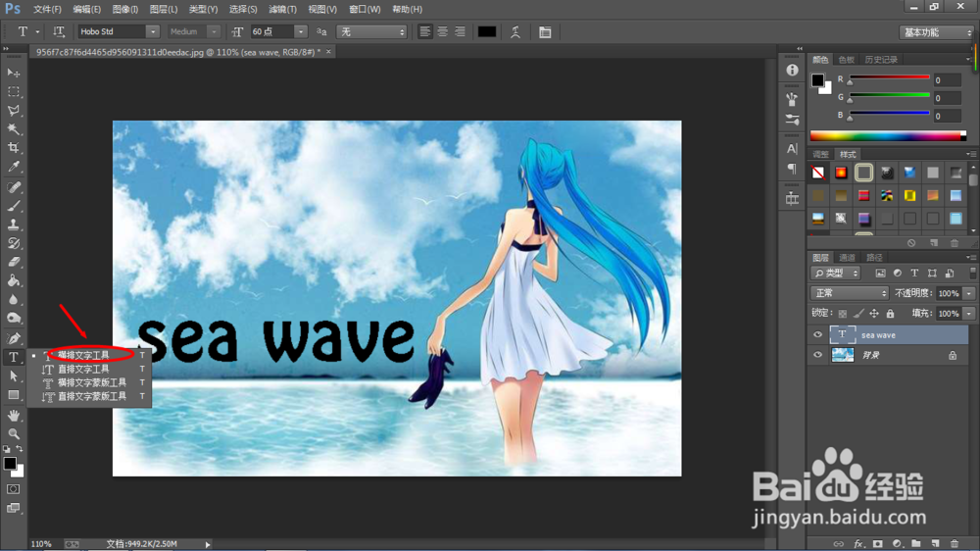
Task: Select the Rectangular Marquee tool
Action: click(13, 92)
